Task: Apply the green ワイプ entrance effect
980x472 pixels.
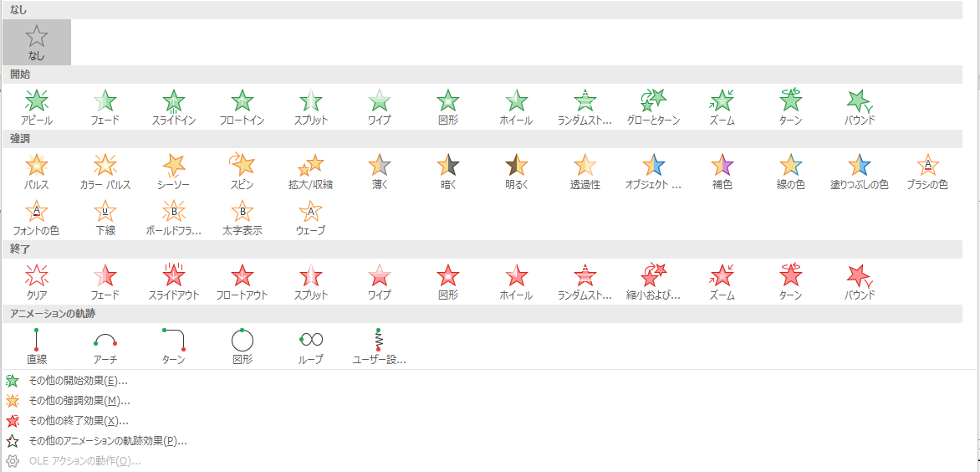Action: click(380, 107)
